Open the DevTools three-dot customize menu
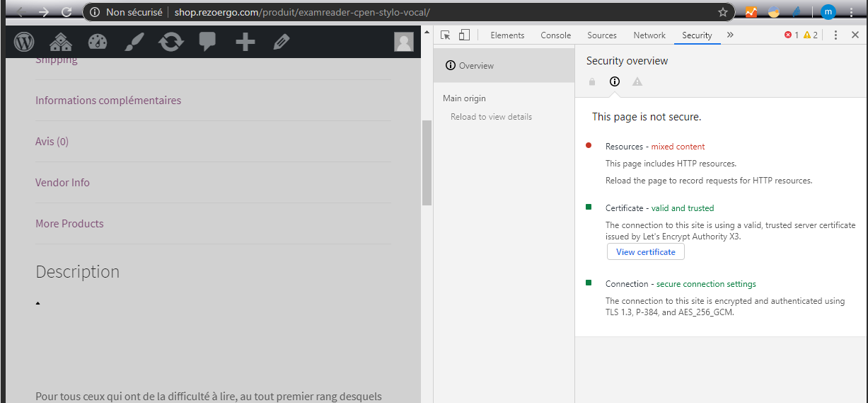 tap(835, 35)
